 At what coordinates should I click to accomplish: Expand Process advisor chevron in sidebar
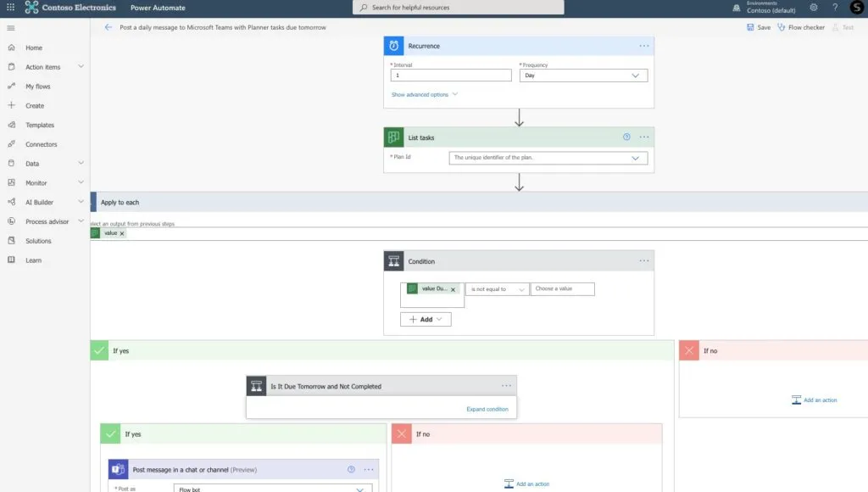[81, 221]
